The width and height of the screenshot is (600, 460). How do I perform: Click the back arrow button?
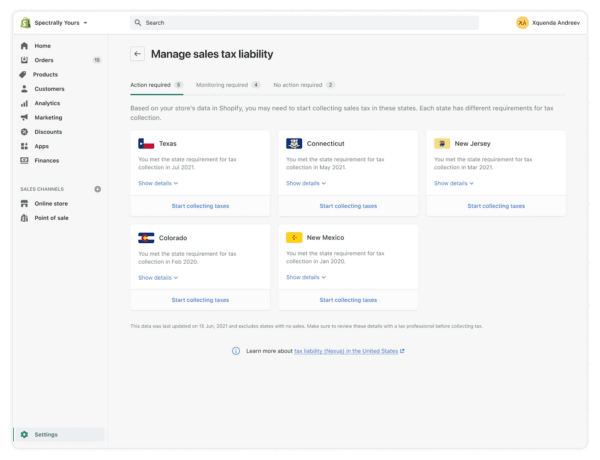pos(137,54)
